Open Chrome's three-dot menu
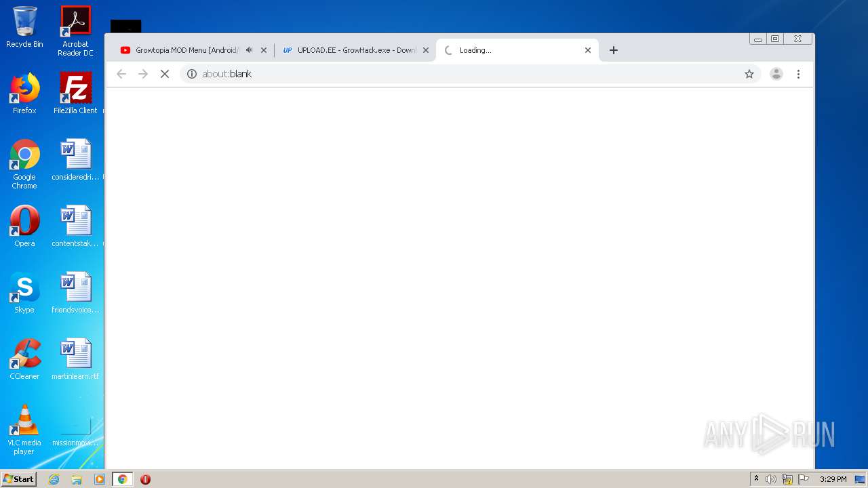The image size is (868, 488). (x=798, y=74)
